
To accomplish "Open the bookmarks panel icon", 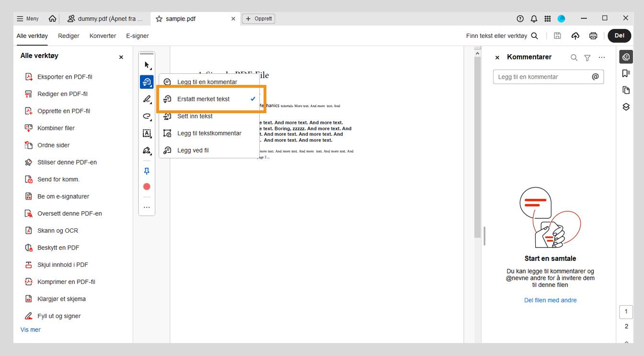I will pyautogui.click(x=626, y=73).
